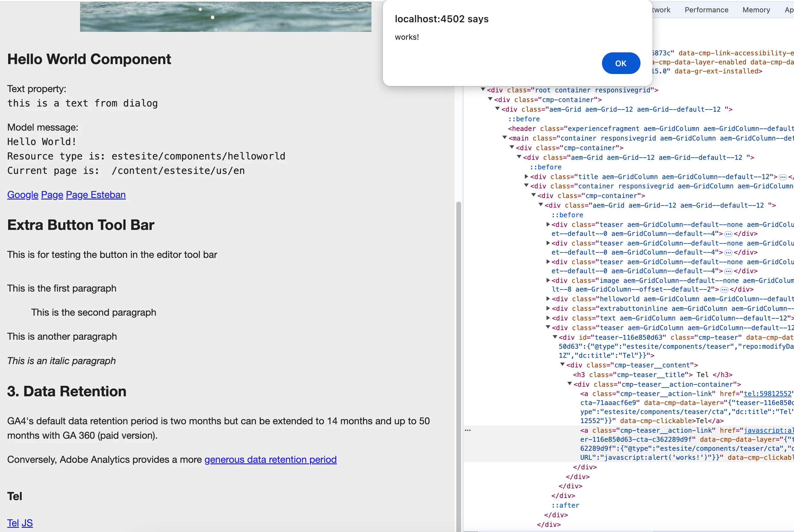
Task: Expand the text aem-GridColumn div node
Action: coord(548,318)
